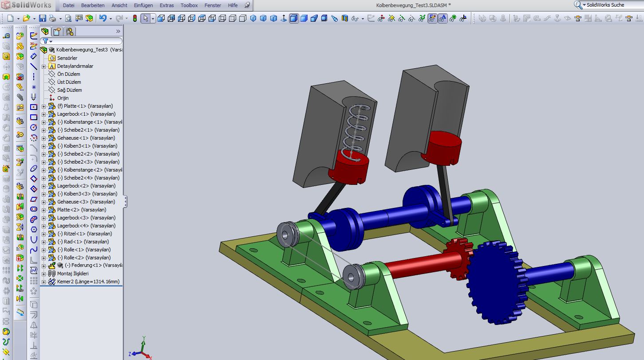Click the New document icon
The image size is (644, 360).
tap(10, 18)
